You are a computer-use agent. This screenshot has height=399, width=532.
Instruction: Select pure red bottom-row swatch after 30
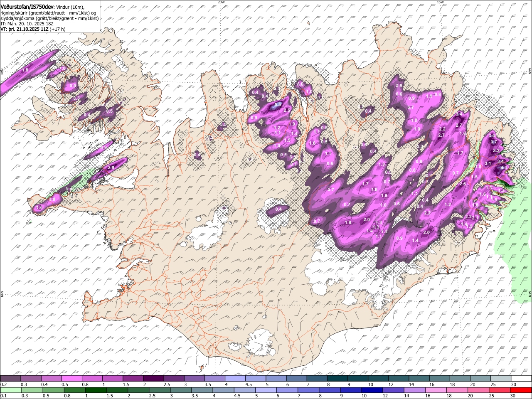(x=521, y=390)
